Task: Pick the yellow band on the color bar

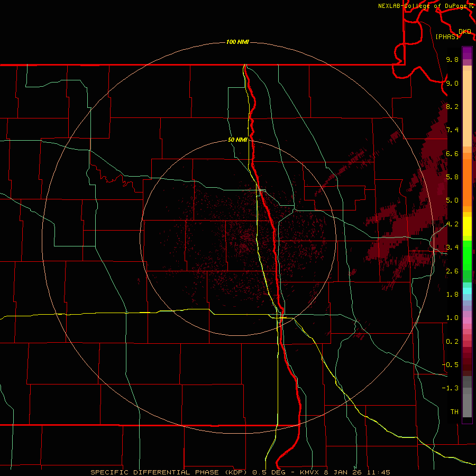Action: click(467, 227)
